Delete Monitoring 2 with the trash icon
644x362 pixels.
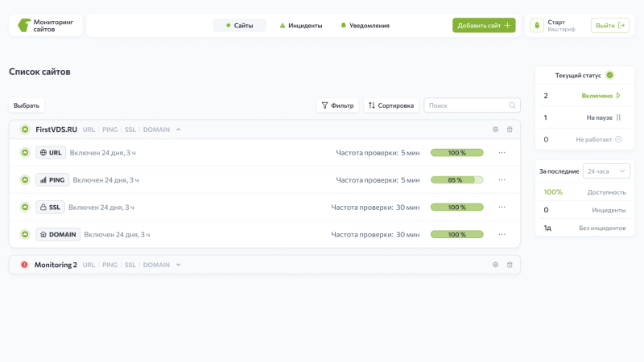click(510, 265)
